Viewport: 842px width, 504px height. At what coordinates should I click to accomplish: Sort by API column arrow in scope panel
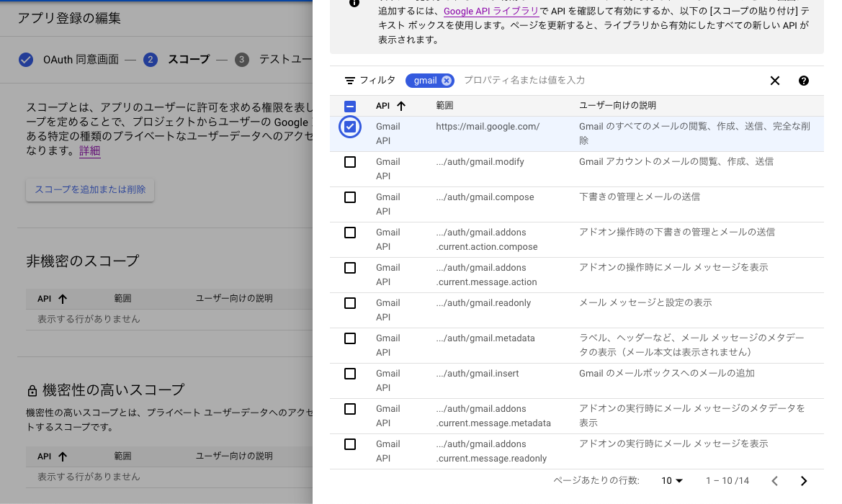(x=401, y=106)
